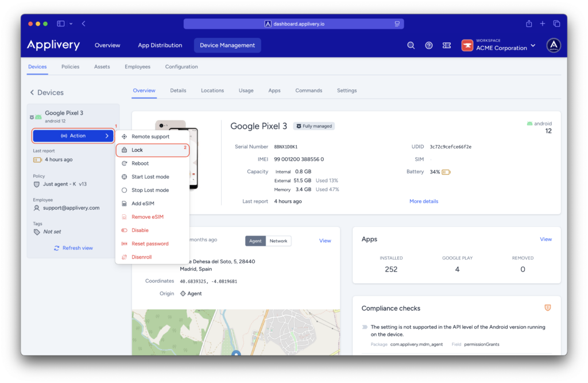Click the dashboard.applivery.io address bar
Viewport: 588px width, 383px height.
tap(293, 24)
